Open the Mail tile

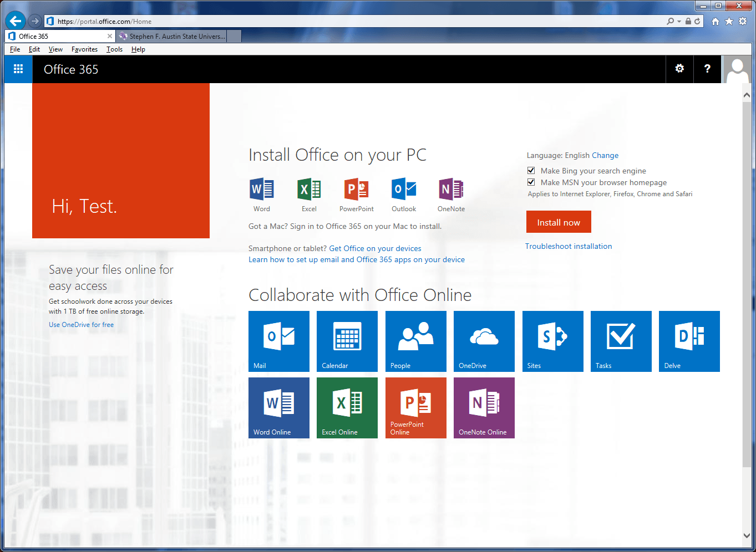[x=279, y=341]
